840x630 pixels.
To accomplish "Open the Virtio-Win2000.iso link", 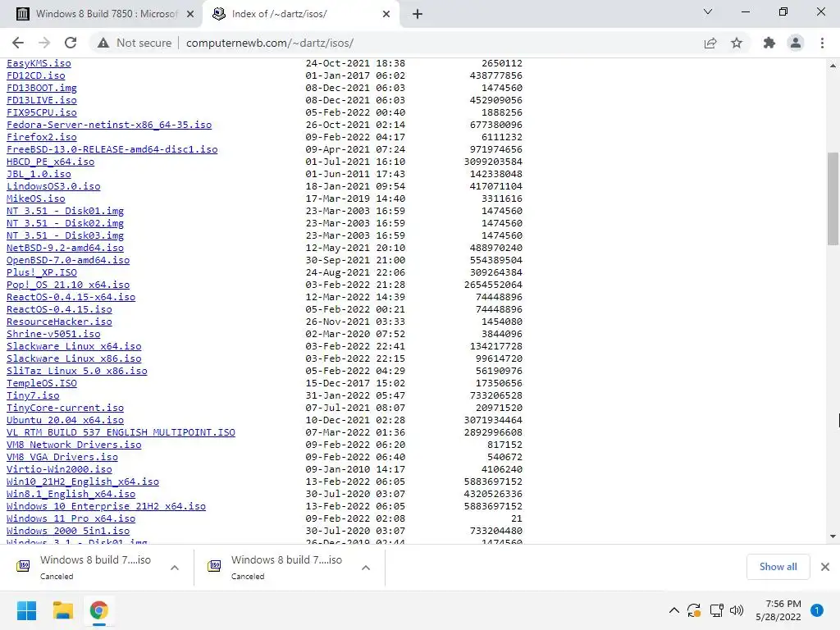I will coord(59,470).
